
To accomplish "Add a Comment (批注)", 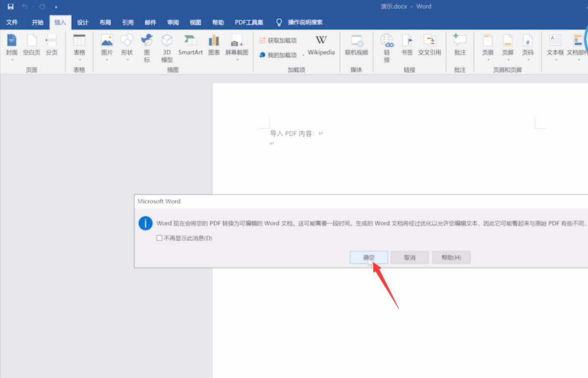I will (x=460, y=45).
